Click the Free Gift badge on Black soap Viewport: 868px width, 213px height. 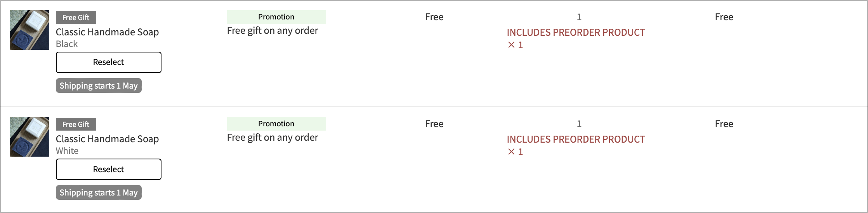76,17
